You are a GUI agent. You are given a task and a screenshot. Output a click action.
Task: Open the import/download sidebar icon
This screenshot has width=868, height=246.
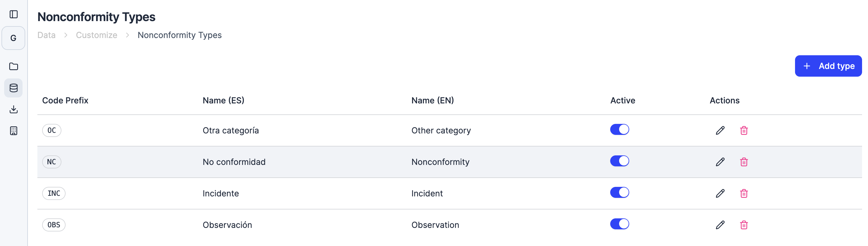tap(13, 109)
